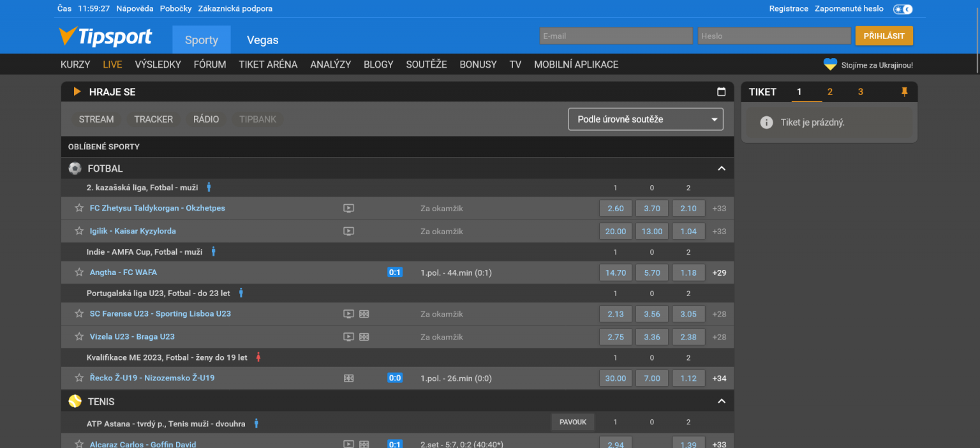Switch to the Vegas tab

pyautogui.click(x=262, y=39)
